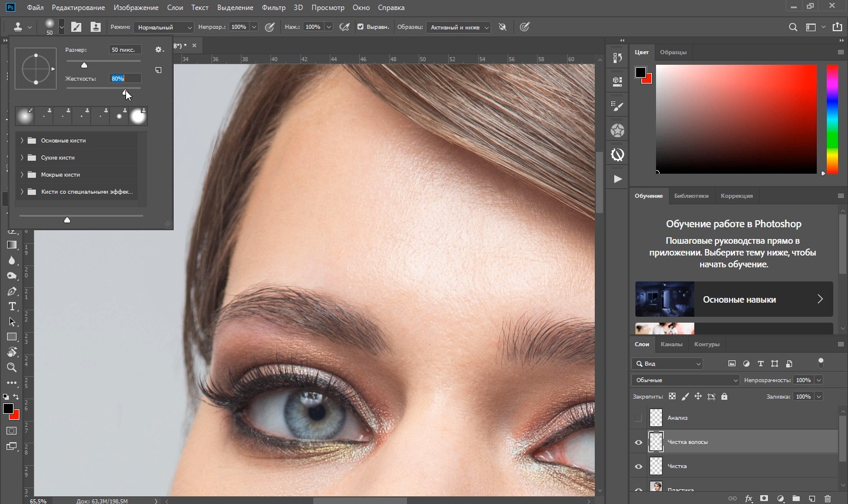Open brush settings panel icon in options bar
848x504 pixels.
coord(77,27)
